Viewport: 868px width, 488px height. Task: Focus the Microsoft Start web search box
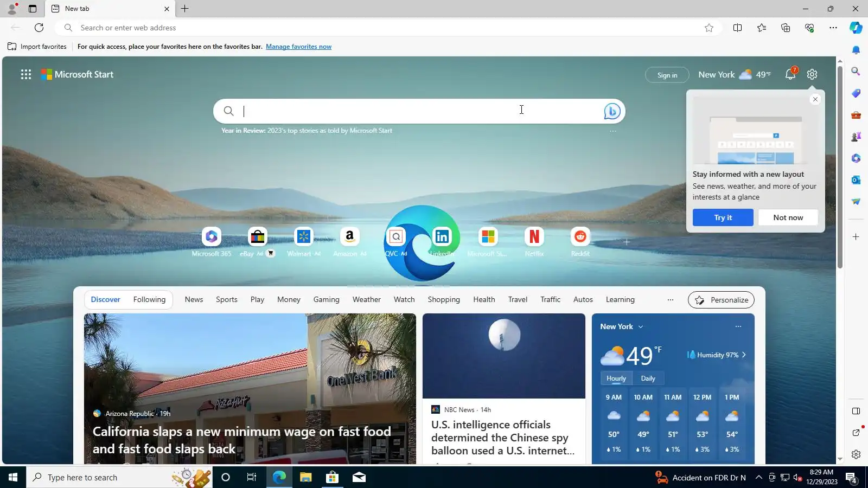click(419, 111)
